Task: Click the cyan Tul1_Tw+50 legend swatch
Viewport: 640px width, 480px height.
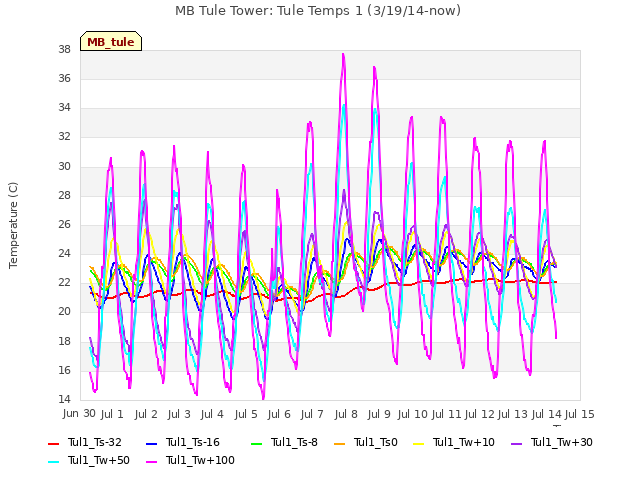Action: click(x=54, y=461)
